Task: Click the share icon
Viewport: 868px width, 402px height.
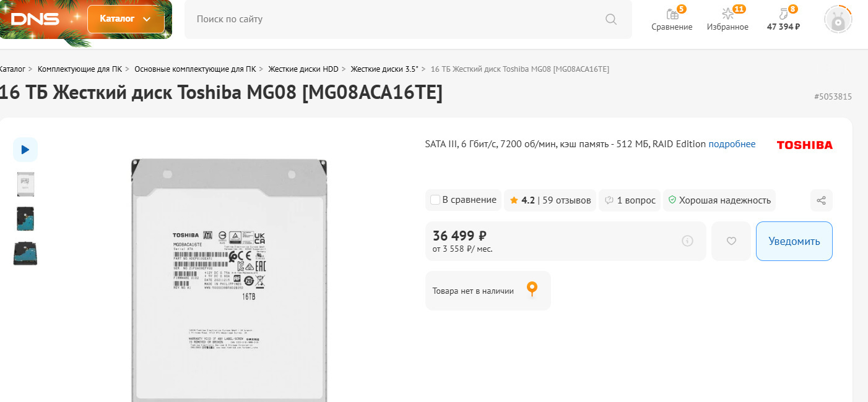Action: tap(821, 200)
